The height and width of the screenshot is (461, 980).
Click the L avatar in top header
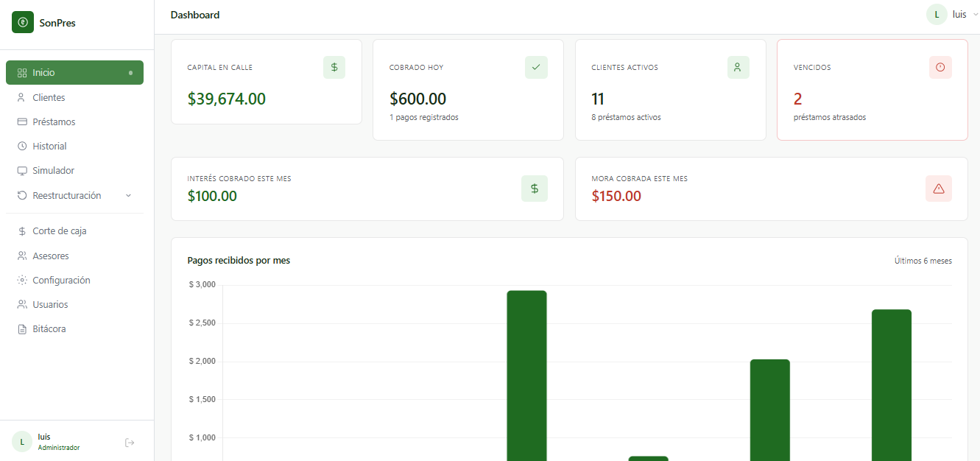tap(937, 15)
